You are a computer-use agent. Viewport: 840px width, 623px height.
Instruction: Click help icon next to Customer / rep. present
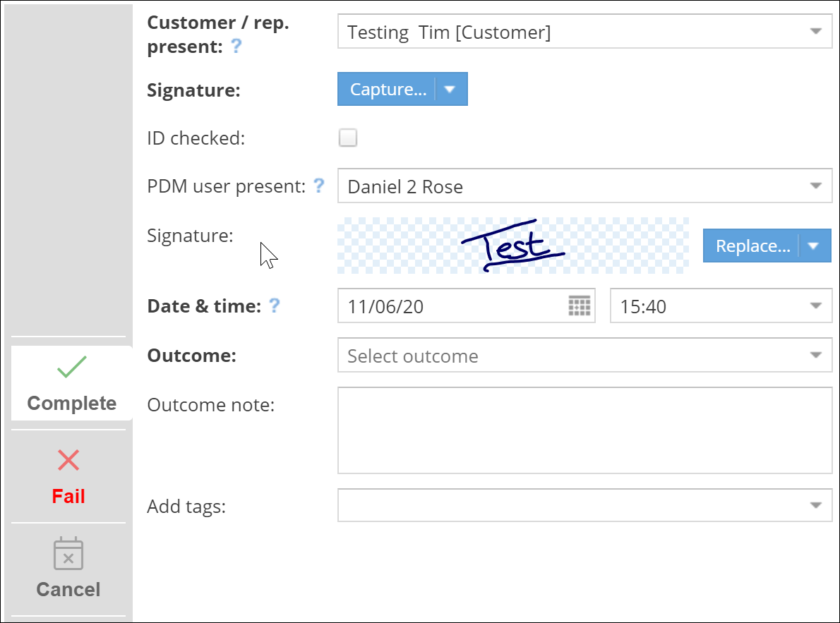pyautogui.click(x=236, y=47)
